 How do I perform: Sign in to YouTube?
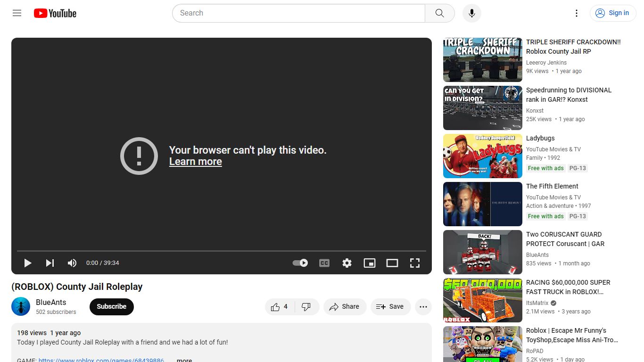pyautogui.click(x=612, y=13)
